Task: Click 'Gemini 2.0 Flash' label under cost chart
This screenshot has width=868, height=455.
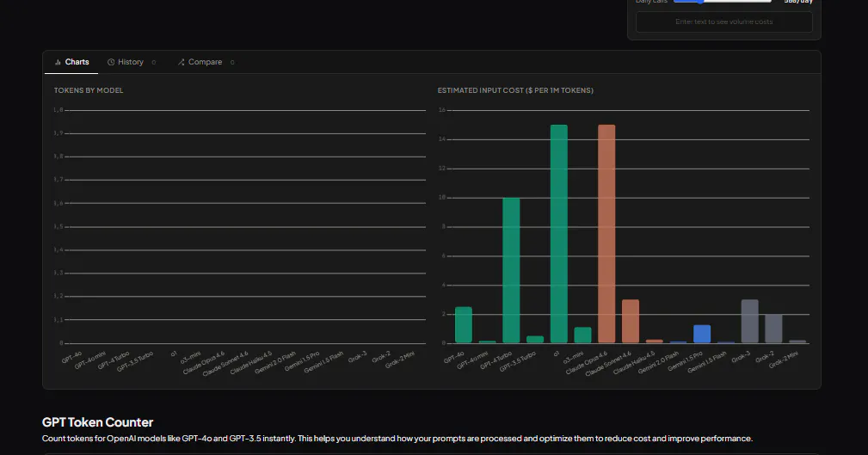Action: [x=658, y=363]
